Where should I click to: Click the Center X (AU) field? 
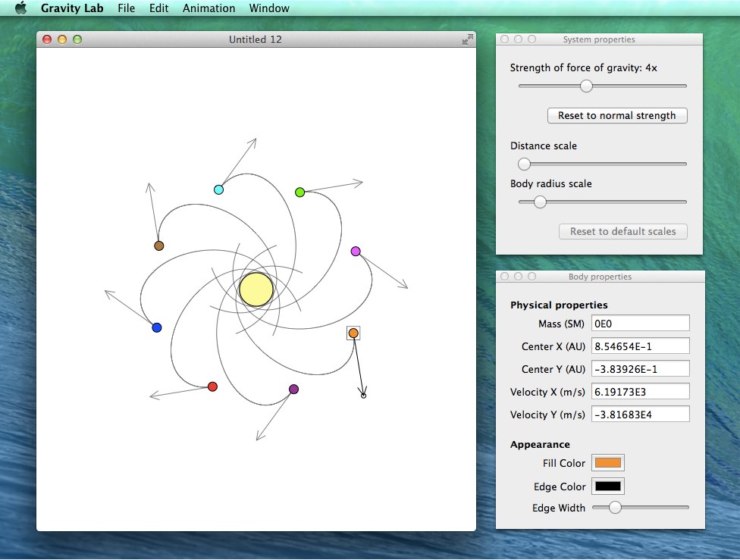point(641,346)
